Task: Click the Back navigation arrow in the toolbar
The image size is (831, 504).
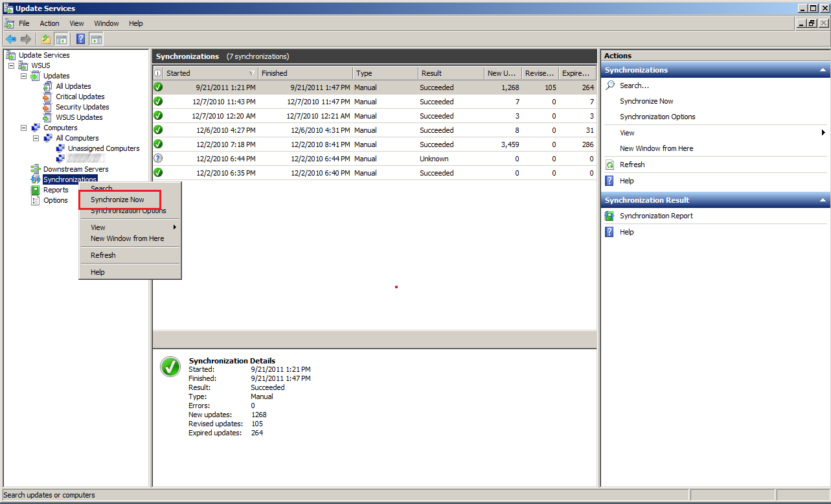Action: [10, 39]
